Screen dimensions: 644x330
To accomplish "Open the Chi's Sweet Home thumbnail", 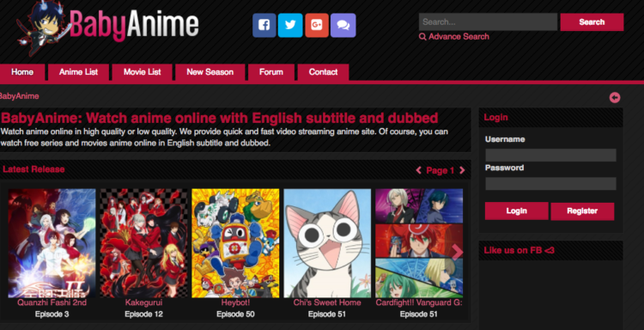I will click(327, 243).
